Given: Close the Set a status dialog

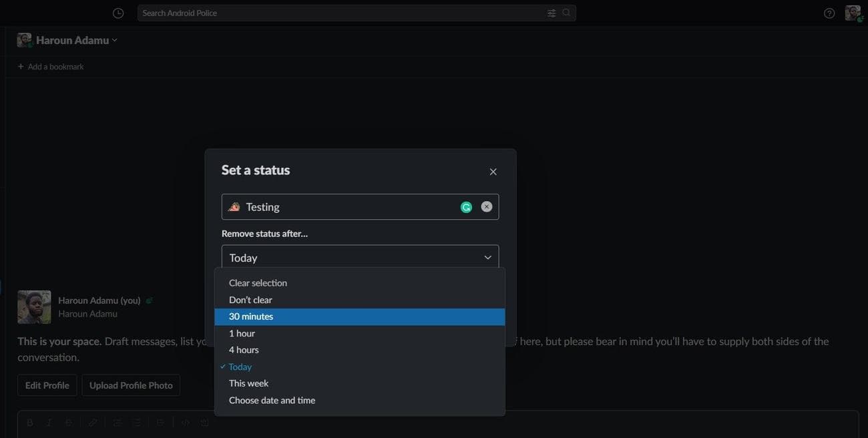Looking at the screenshot, I should point(493,172).
